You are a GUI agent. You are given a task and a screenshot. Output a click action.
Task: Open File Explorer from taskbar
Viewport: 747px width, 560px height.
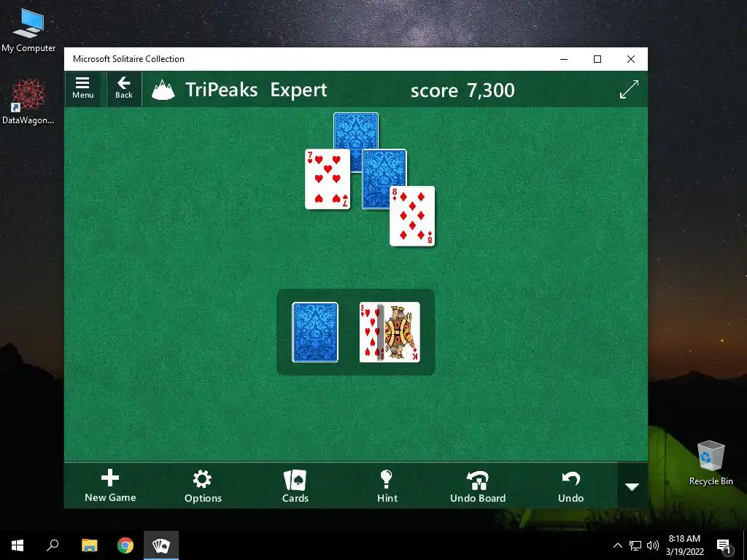(x=89, y=545)
